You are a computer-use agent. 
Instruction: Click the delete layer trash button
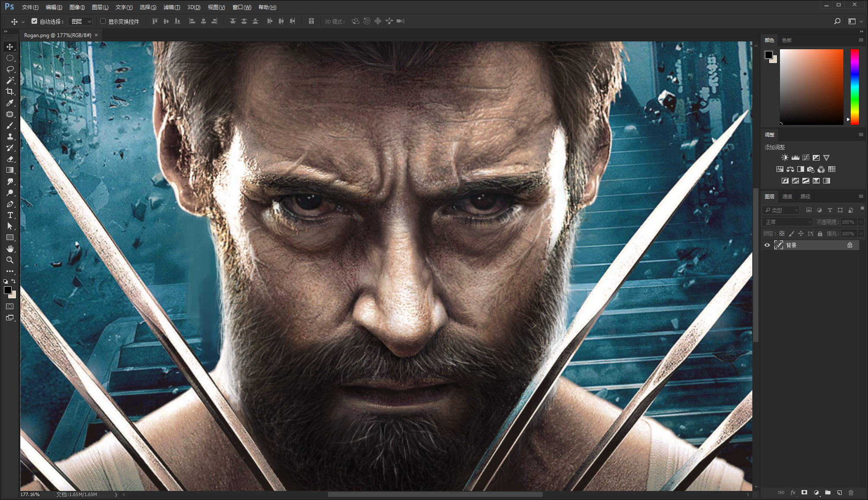click(851, 493)
